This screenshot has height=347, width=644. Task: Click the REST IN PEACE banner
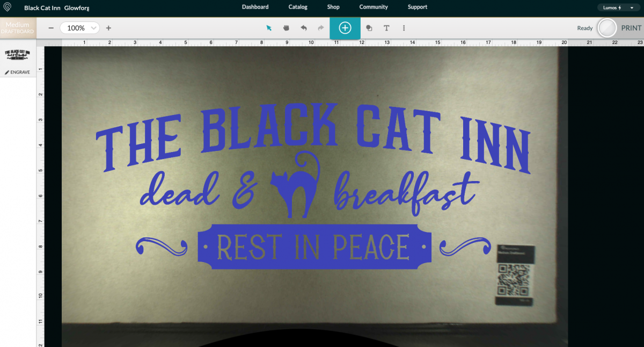(314, 247)
